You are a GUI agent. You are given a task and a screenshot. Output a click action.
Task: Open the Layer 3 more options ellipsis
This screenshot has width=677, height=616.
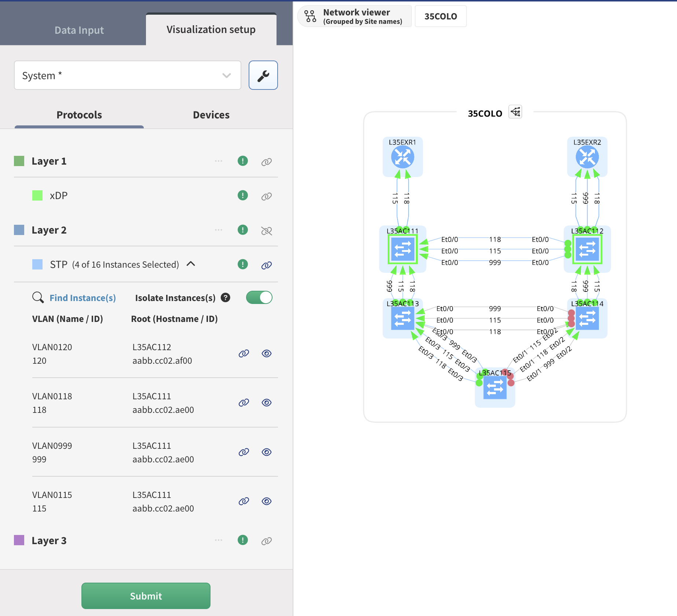click(x=219, y=540)
